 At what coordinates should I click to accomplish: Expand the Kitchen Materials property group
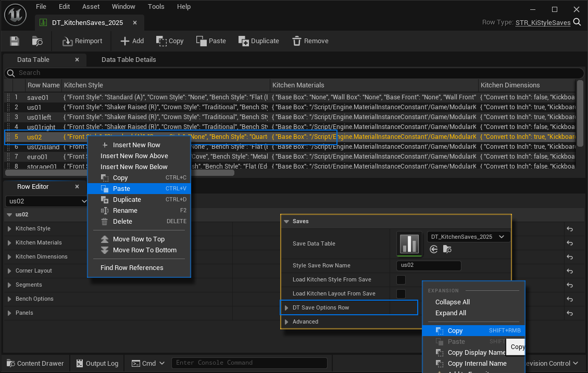(x=9, y=243)
